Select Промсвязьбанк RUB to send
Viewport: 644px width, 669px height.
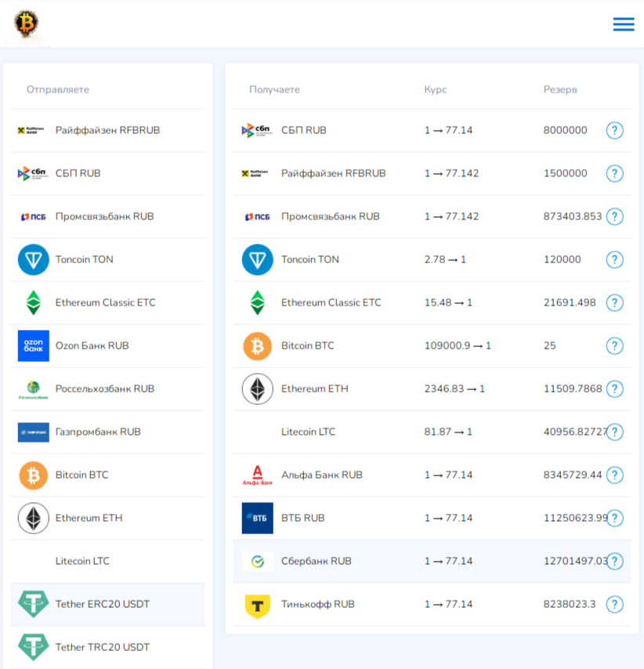coord(107,216)
